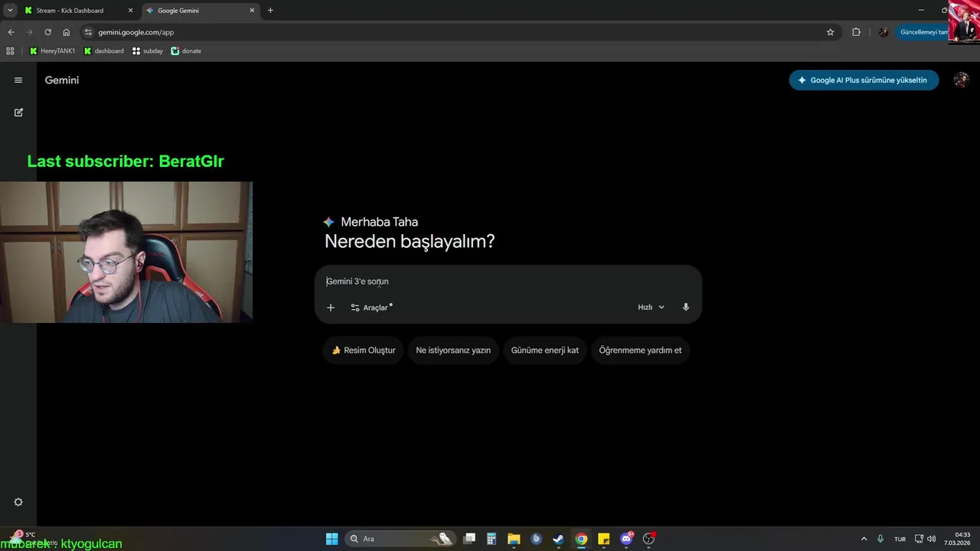Launch Calculator from the taskbar

[x=492, y=539]
